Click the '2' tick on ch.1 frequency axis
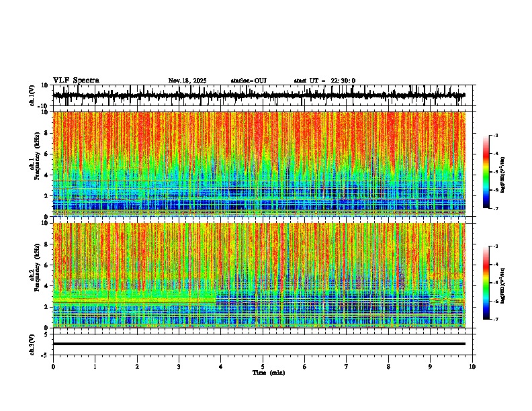532x411 pixels. pos(46,196)
